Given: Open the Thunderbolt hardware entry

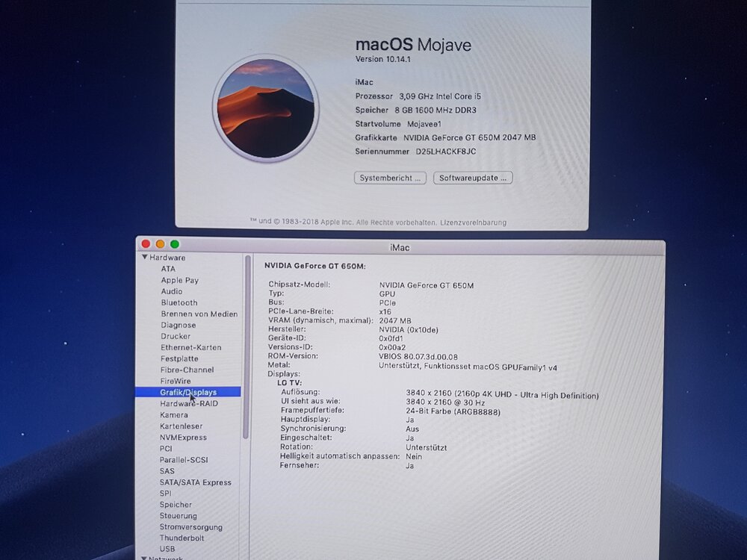Looking at the screenshot, I should (182, 538).
